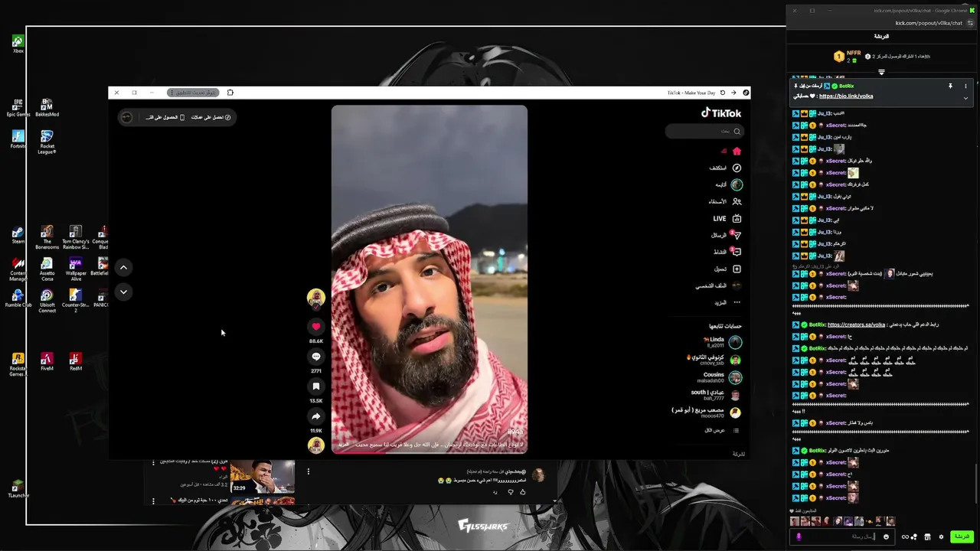The height and width of the screenshot is (551, 980).
Task: Open followed account cmovy_sxb
Action: pos(714,360)
